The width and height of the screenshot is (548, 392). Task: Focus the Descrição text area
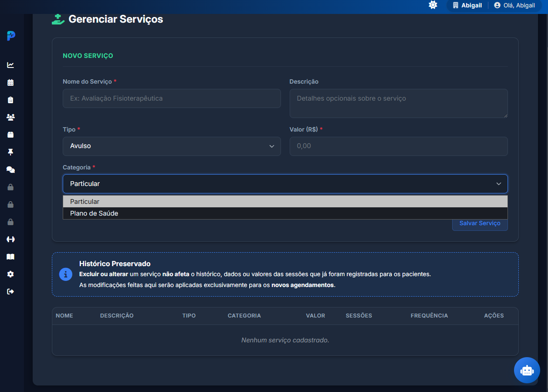[x=399, y=103]
